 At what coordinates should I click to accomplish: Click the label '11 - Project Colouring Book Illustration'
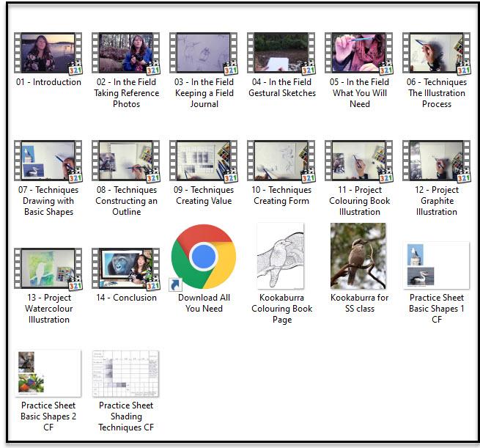point(360,201)
